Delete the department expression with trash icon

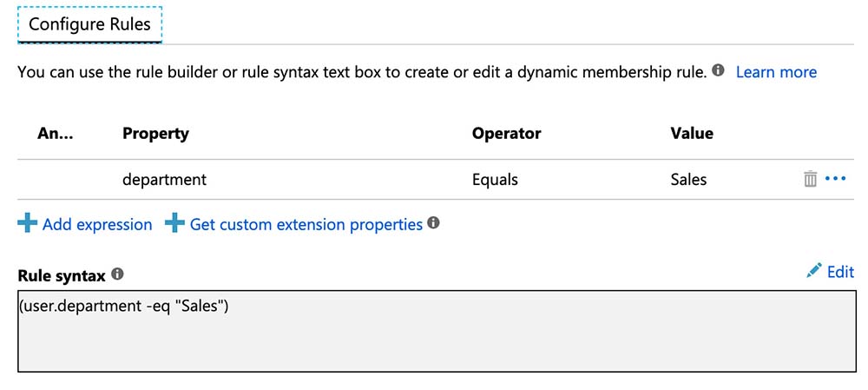click(810, 179)
